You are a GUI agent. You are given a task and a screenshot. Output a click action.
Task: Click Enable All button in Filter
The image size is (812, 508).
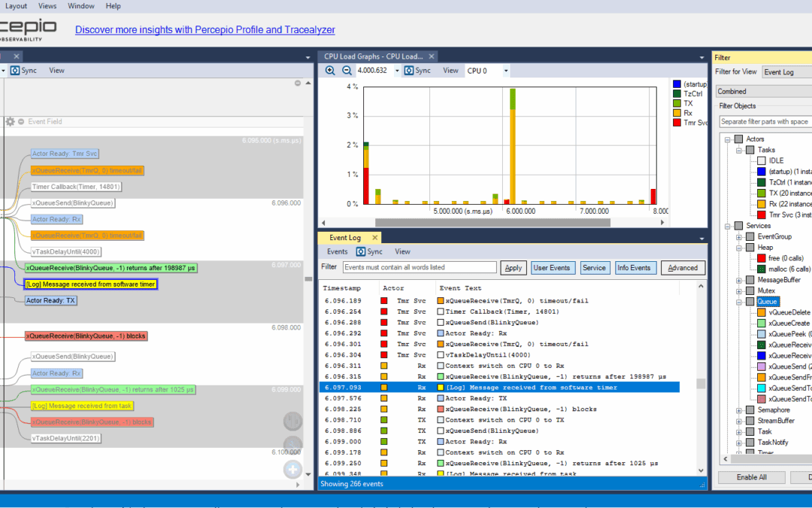[751, 477]
